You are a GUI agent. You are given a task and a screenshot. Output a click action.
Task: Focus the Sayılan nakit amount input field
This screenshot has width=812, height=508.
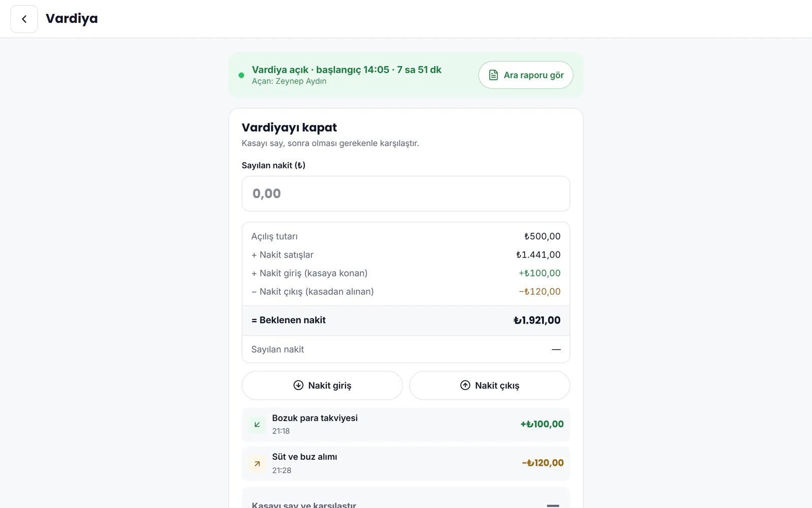click(x=406, y=194)
